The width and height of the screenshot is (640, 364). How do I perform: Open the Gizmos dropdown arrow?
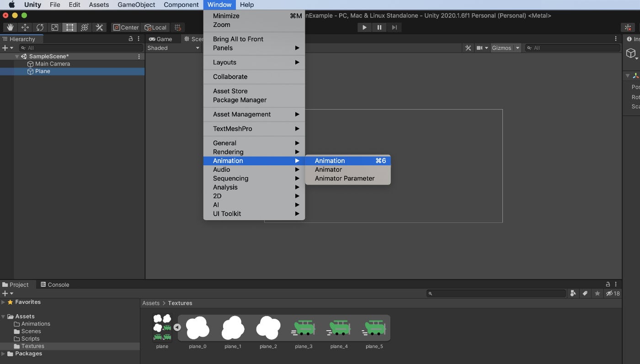pyautogui.click(x=517, y=48)
